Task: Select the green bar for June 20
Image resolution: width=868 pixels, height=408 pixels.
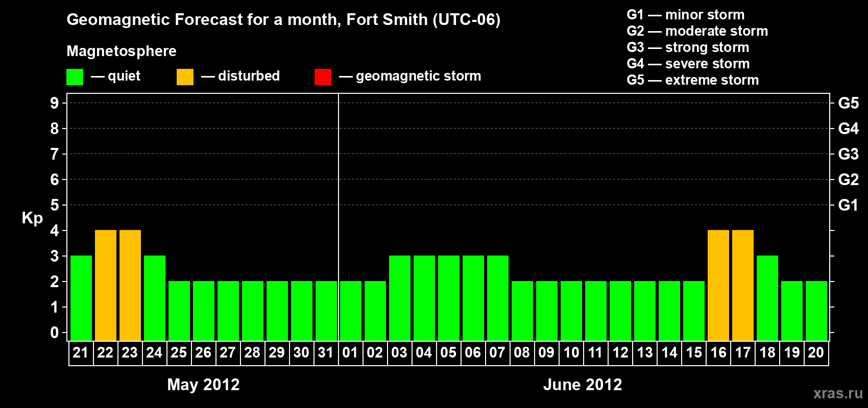Action: [816, 311]
